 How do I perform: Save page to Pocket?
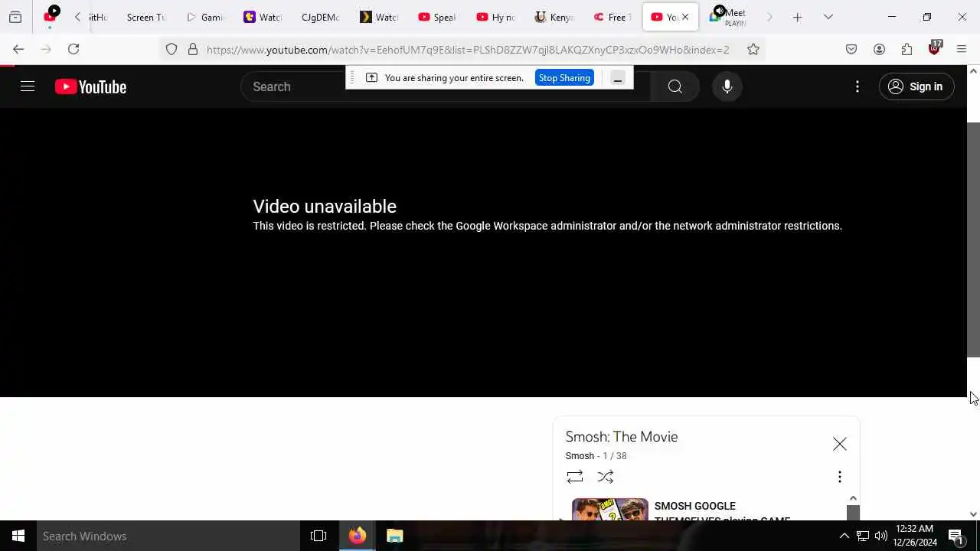coord(851,49)
